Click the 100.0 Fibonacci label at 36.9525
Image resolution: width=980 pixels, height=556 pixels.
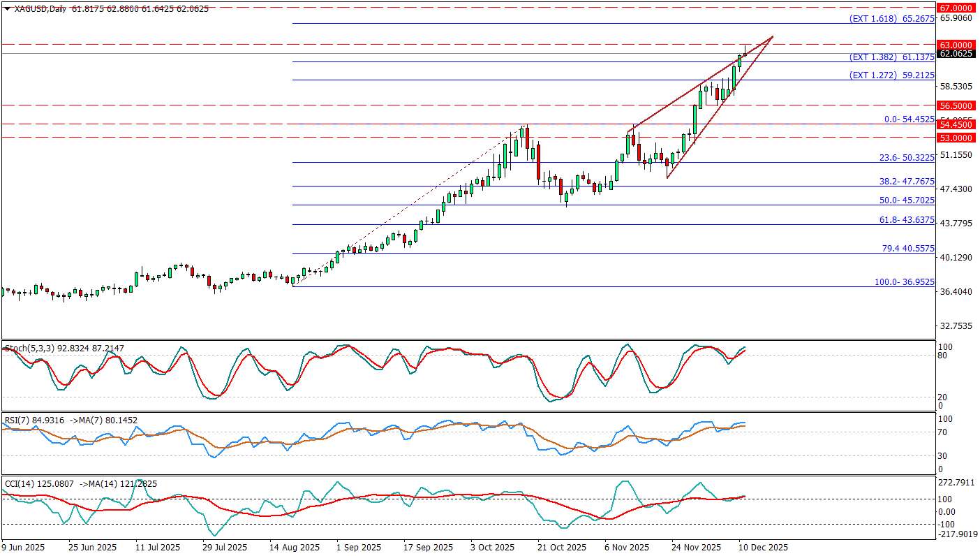904,281
